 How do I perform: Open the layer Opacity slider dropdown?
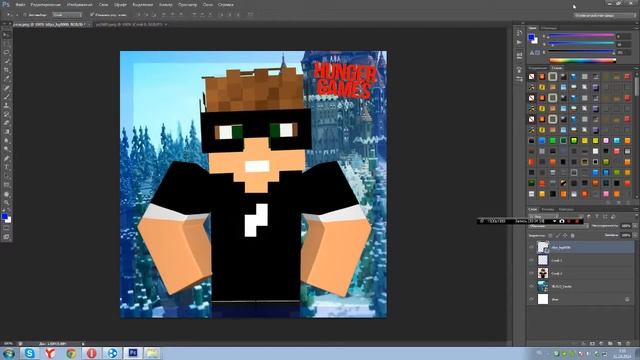point(635,226)
